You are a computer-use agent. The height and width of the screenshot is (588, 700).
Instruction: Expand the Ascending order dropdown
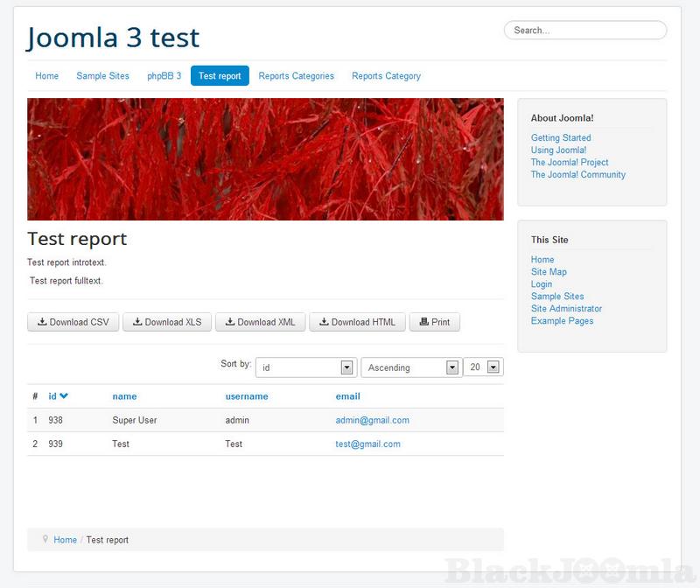coord(410,367)
